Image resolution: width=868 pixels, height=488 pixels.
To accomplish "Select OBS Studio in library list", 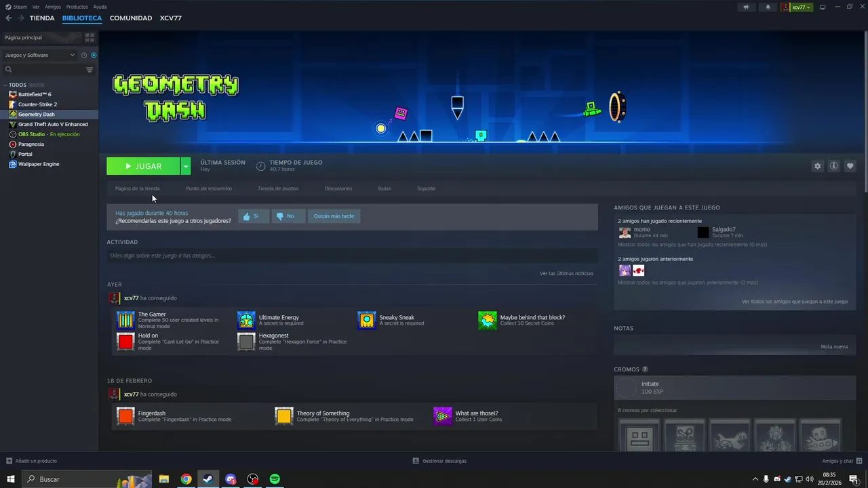I will (x=49, y=134).
